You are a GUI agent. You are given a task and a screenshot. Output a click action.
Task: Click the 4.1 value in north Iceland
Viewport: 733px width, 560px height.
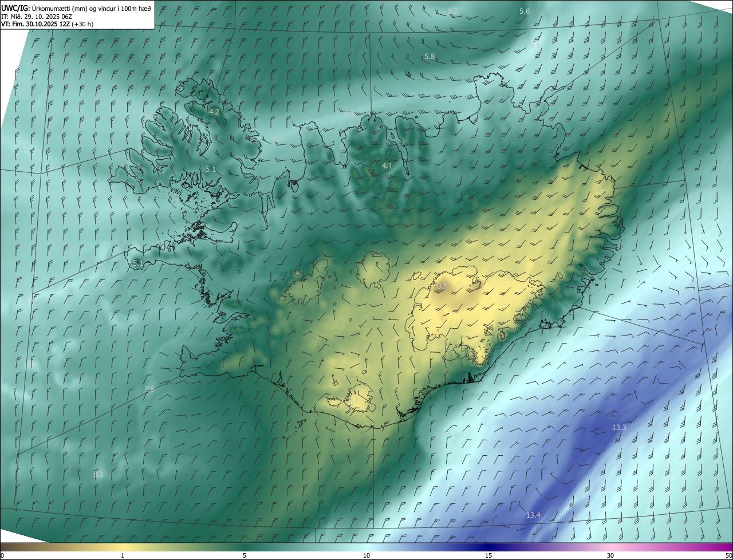[387, 166]
